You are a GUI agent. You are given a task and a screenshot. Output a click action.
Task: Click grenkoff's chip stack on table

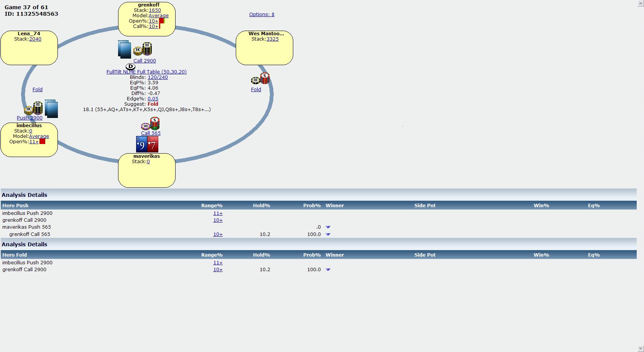(x=143, y=49)
